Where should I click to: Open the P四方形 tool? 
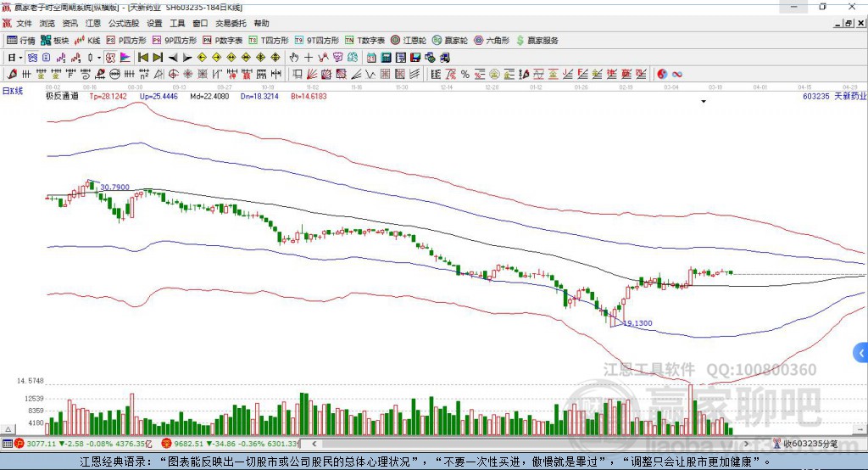tap(126, 41)
